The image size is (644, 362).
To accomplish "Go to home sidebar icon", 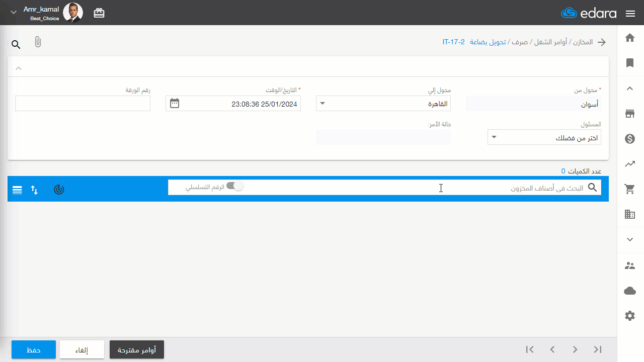I will pyautogui.click(x=630, y=38).
